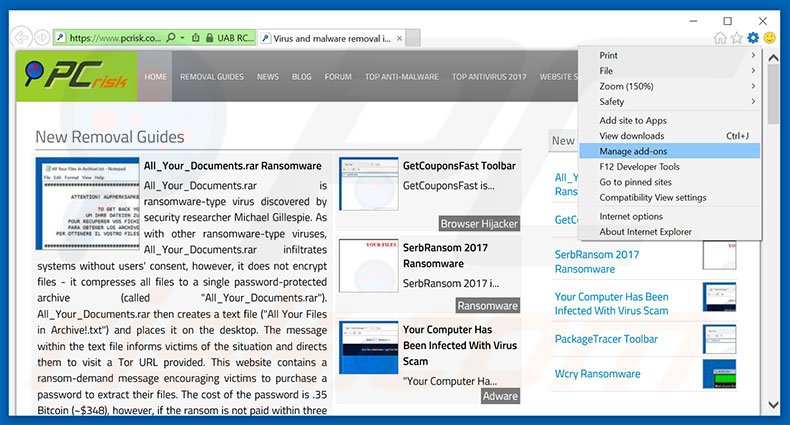The height and width of the screenshot is (425, 790).
Task: Open sidebar link Your Computer Has Been Infected
Action: (612, 304)
